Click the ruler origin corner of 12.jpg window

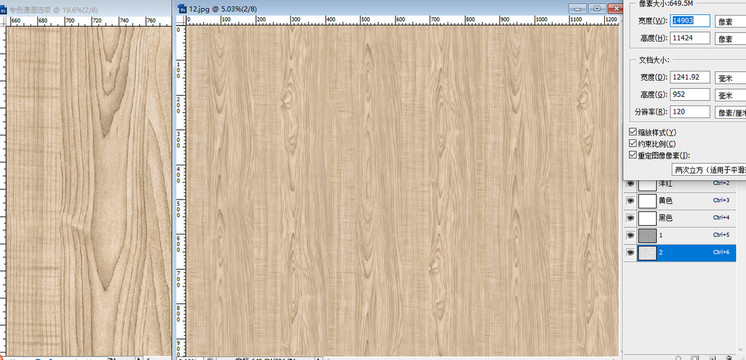click(181, 20)
